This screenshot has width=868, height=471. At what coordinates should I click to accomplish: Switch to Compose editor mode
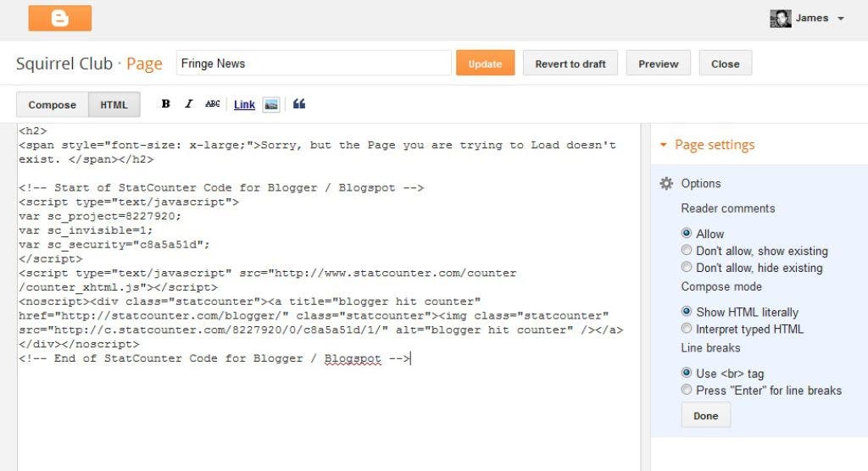(52, 104)
